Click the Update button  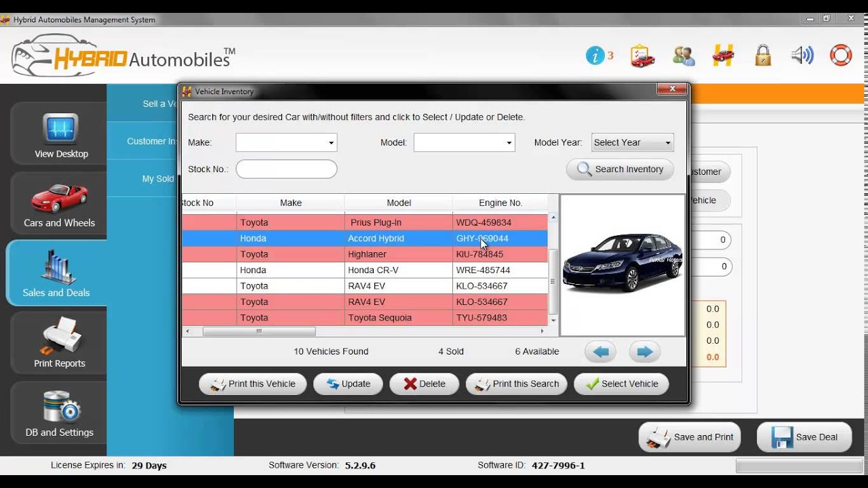coord(348,384)
